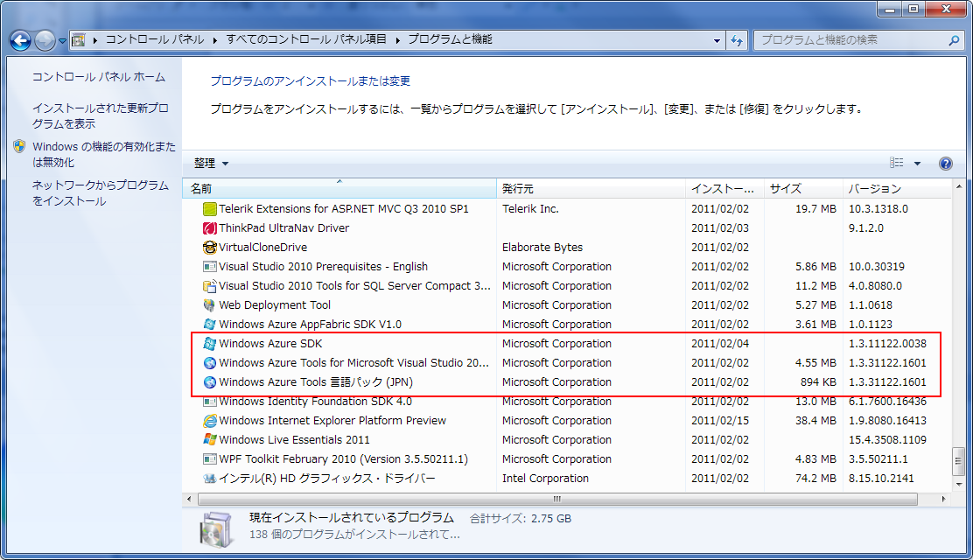Select Windows Live Essentials 2011 name
The width and height of the screenshot is (973, 560).
294,440
